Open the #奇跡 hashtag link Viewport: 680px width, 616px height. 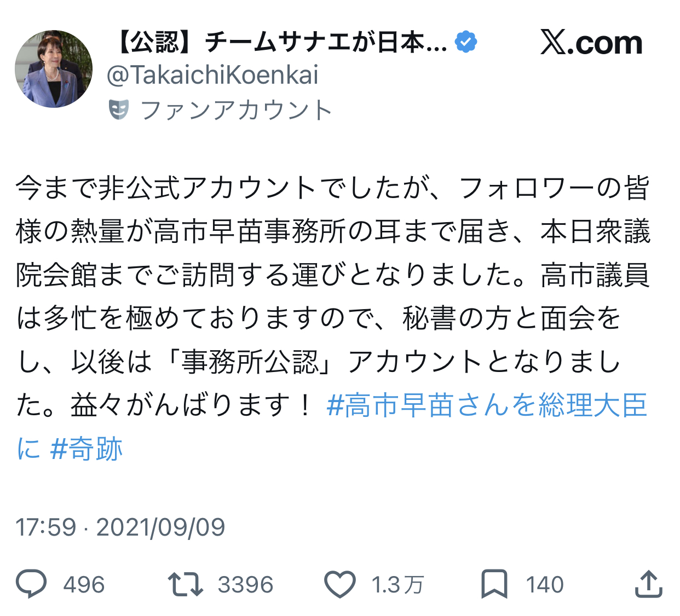[86, 449]
